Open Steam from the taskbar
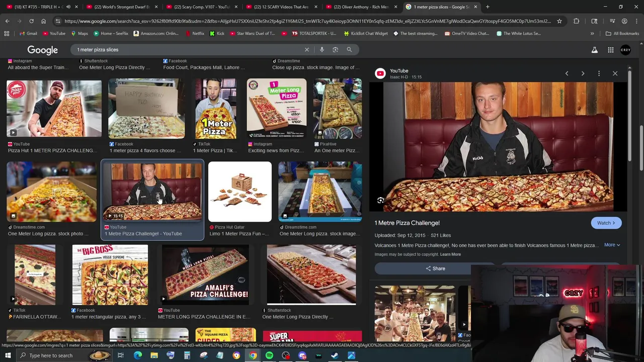 point(335,355)
